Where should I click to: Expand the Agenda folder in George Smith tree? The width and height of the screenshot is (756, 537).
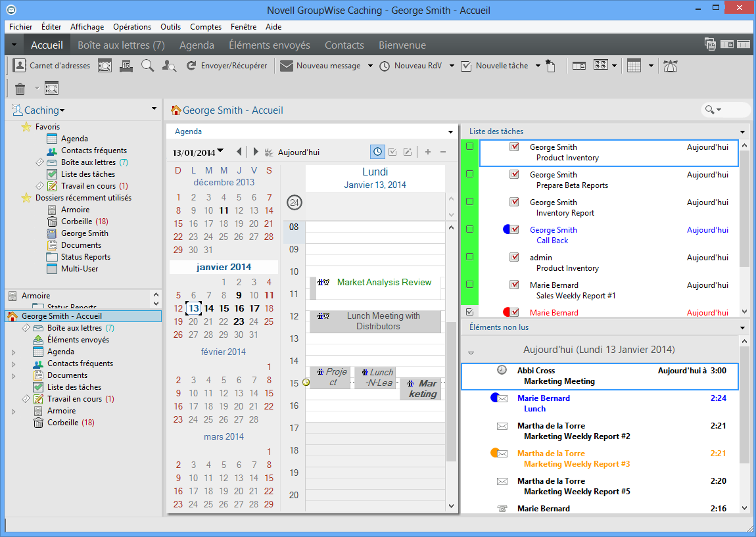pyautogui.click(x=14, y=352)
